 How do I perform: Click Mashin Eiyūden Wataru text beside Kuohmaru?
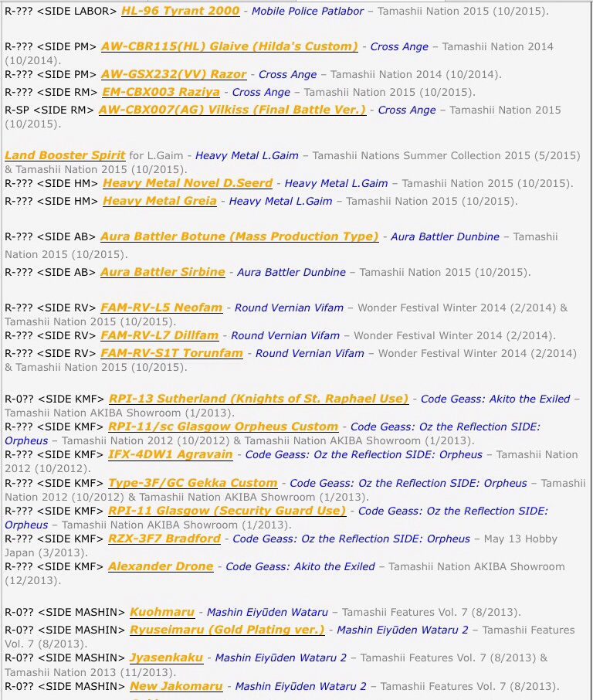click(267, 612)
